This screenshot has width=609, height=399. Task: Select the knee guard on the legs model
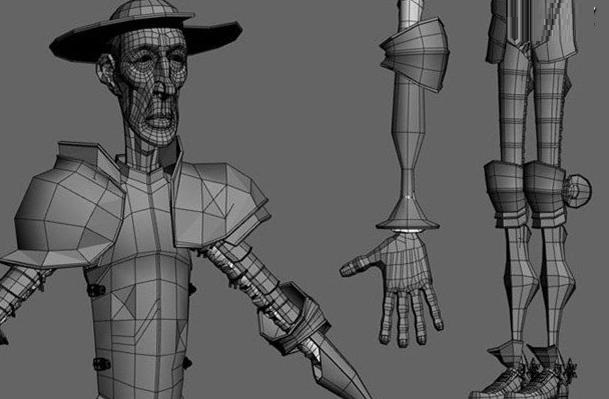525,194
